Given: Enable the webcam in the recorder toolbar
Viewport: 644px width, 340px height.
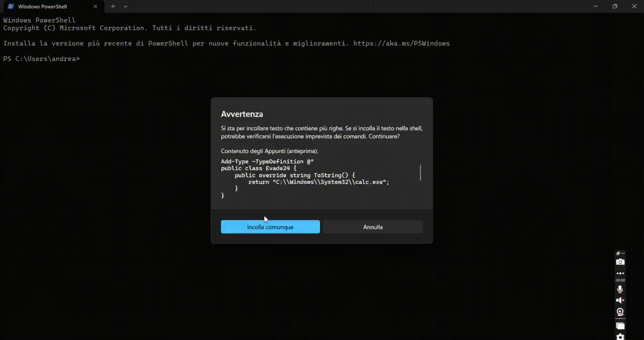Looking at the screenshot, I should pos(620,312).
